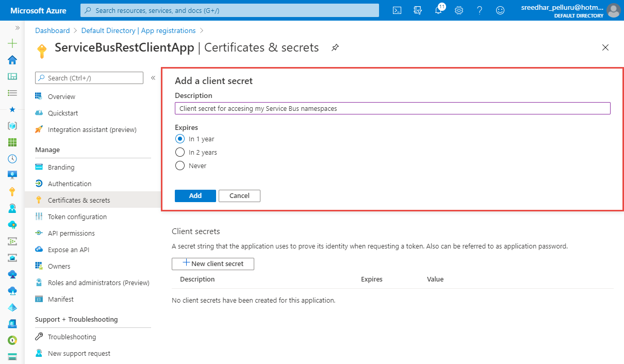Click the Add button
This screenshot has width=624, height=364.
click(x=195, y=195)
